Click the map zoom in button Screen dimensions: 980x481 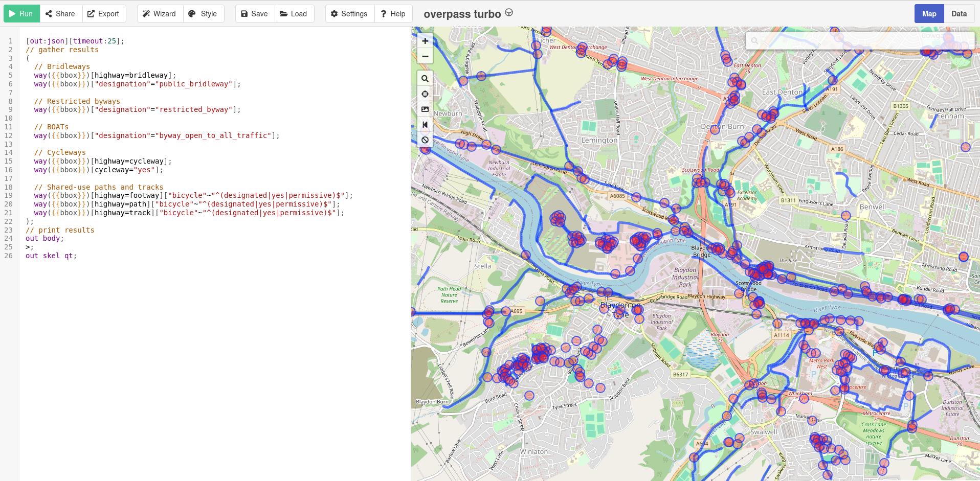[425, 41]
